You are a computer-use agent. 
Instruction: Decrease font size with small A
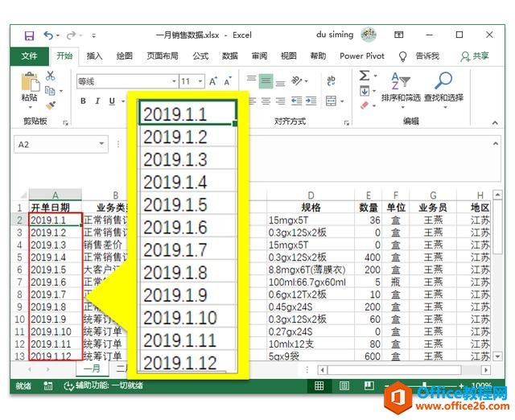(228, 81)
